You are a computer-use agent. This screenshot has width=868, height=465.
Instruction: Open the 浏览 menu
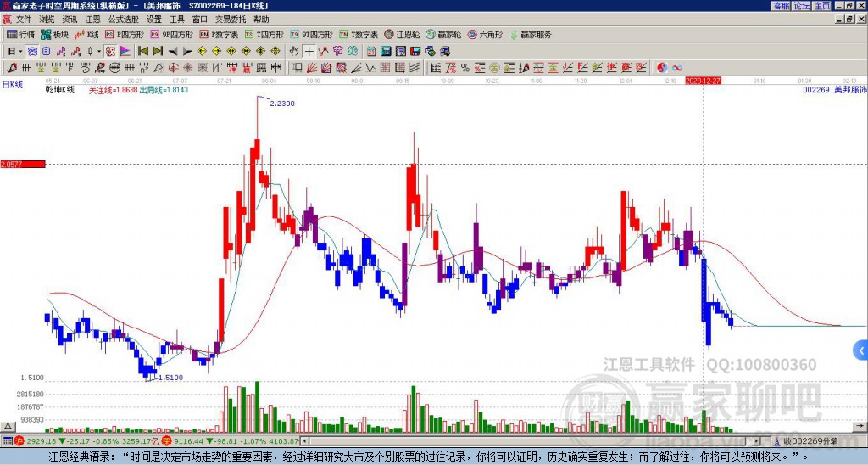pos(47,20)
